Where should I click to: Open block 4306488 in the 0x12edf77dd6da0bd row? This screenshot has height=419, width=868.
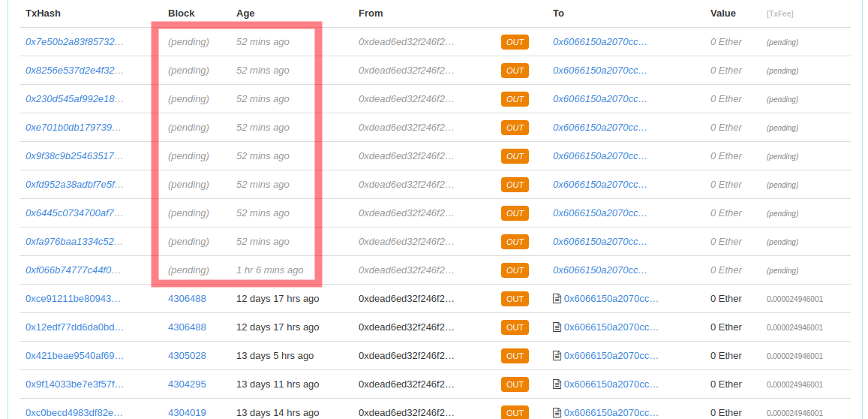point(187,327)
